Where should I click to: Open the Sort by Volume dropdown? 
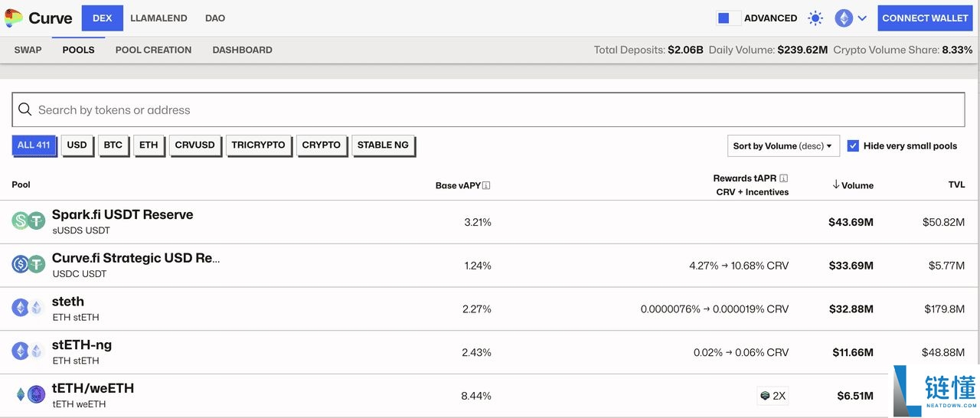pyautogui.click(x=782, y=145)
